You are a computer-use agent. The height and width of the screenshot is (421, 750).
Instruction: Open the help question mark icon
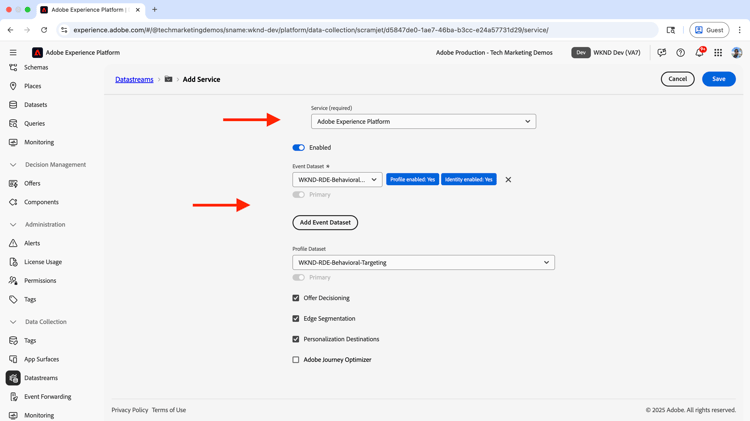tap(680, 53)
